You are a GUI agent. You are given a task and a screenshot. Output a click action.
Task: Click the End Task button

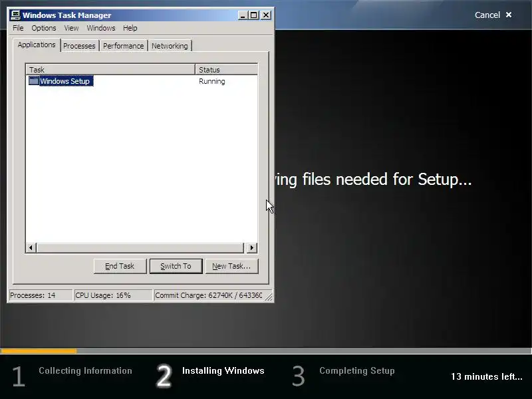click(x=120, y=266)
